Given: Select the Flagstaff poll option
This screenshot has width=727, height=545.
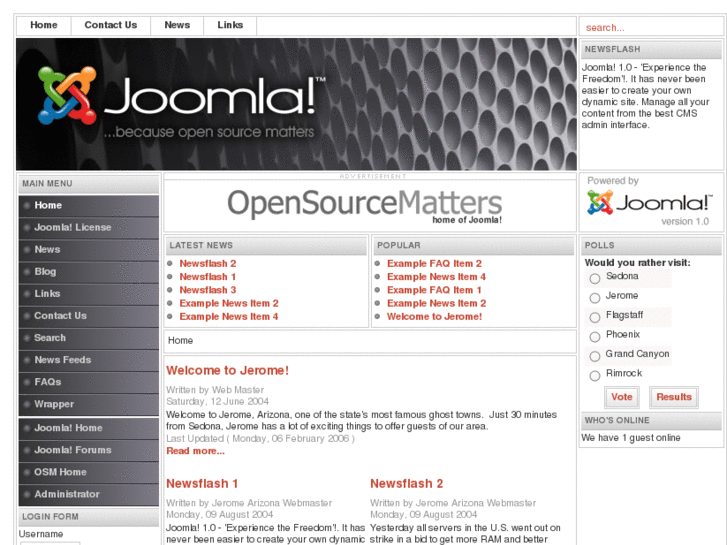Looking at the screenshot, I should pos(595,317).
